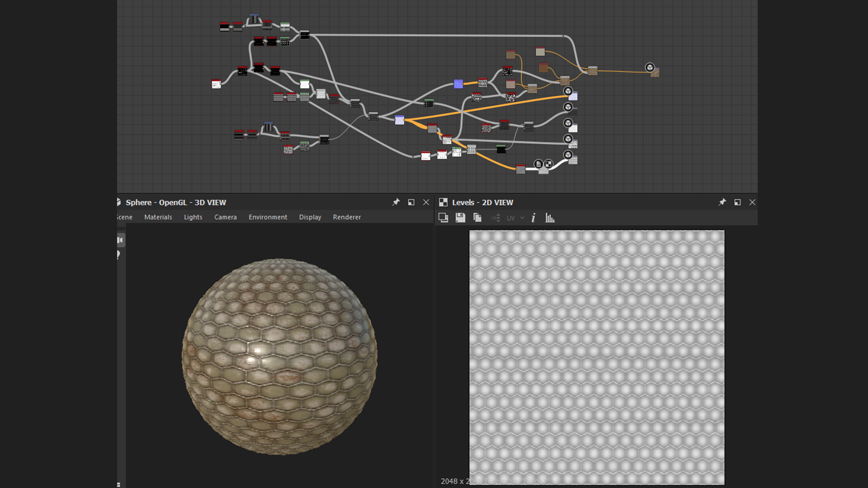Select the lavender output node below the blends
This screenshot has width=868, height=488.
[573, 96]
